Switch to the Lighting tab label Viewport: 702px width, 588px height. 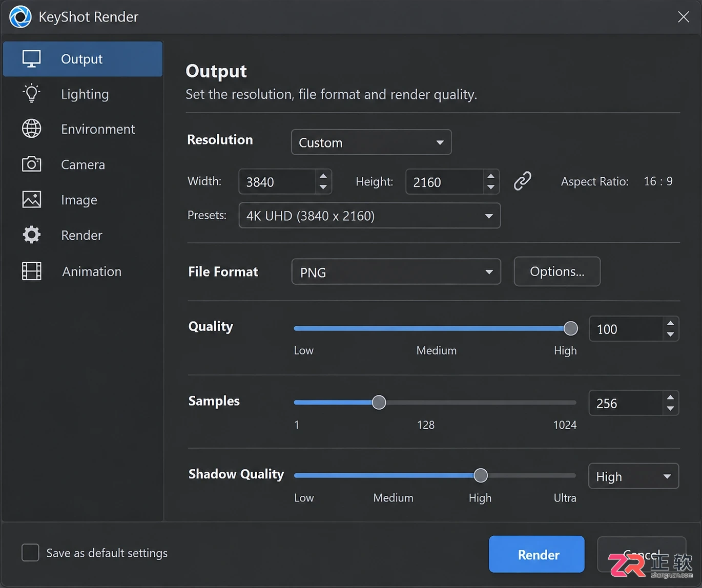[85, 94]
